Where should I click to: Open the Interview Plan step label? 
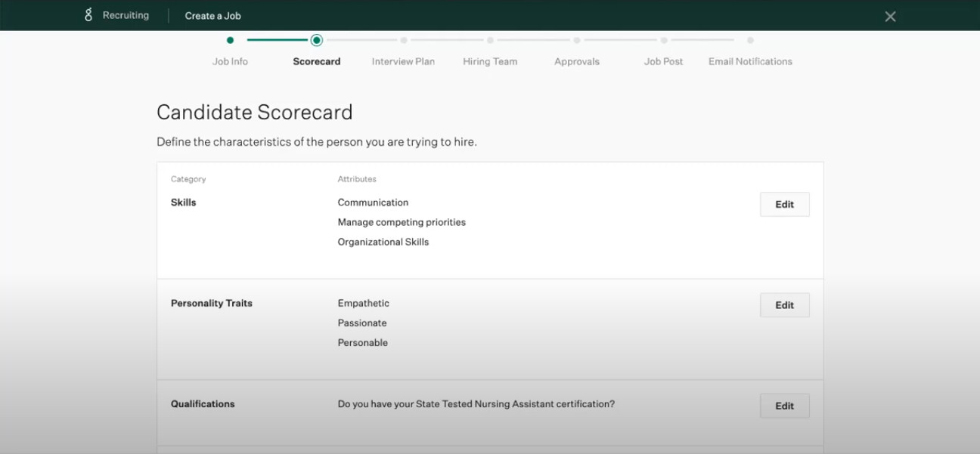click(x=403, y=62)
